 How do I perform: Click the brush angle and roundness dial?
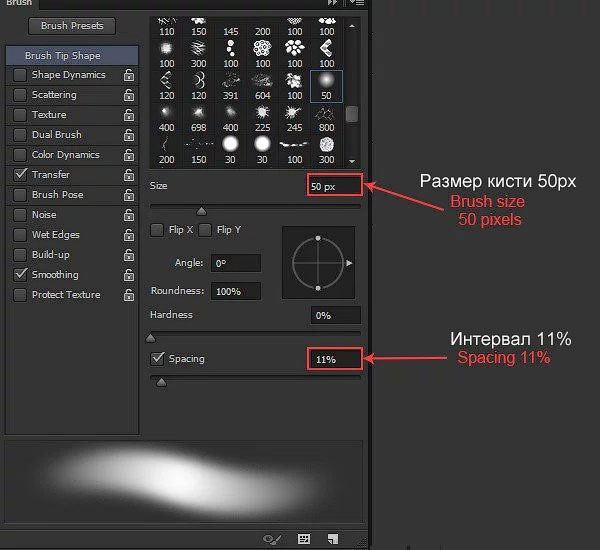point(318,263)
